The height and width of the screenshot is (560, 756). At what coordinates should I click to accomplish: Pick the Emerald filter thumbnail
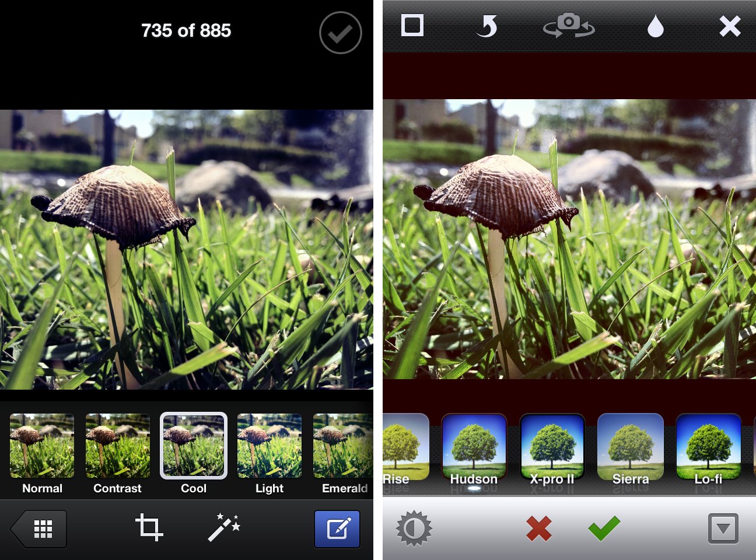(x=343, y=446)
